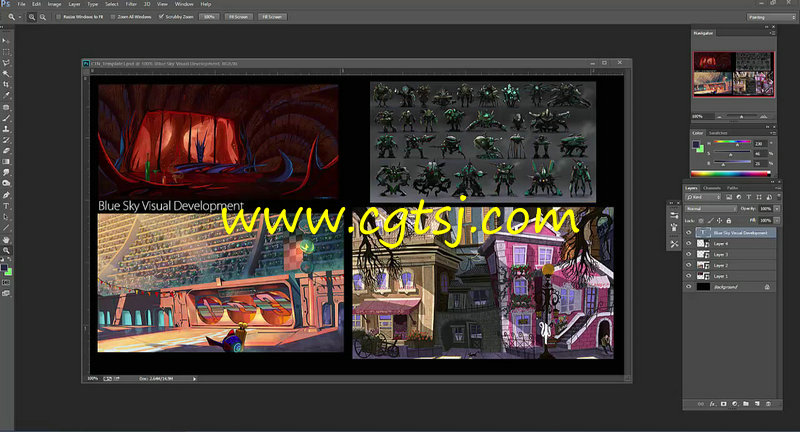The image size is (800, 432).
Task: Enable Resize Windows to Fit checkbox
Action: pos(59,17)
